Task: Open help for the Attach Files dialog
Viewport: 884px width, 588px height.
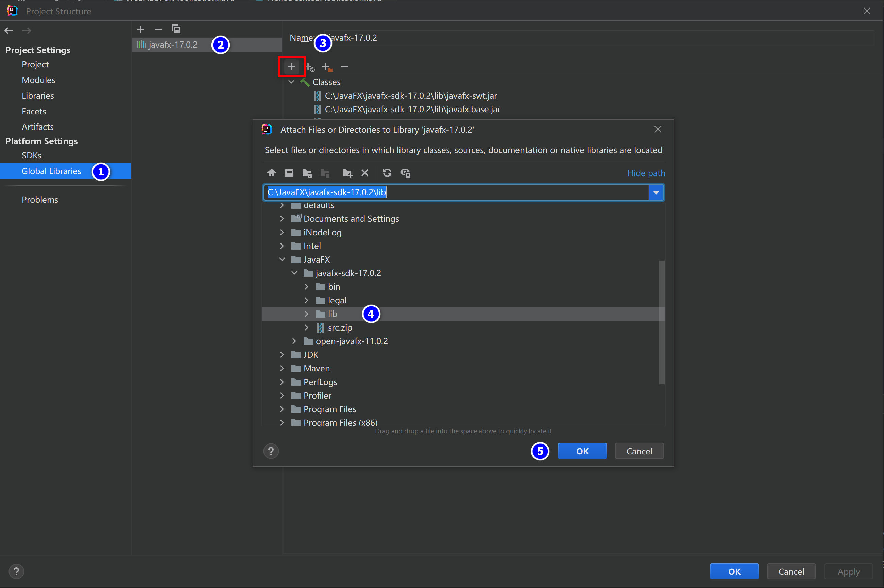Action: click(x=271, y=451)
